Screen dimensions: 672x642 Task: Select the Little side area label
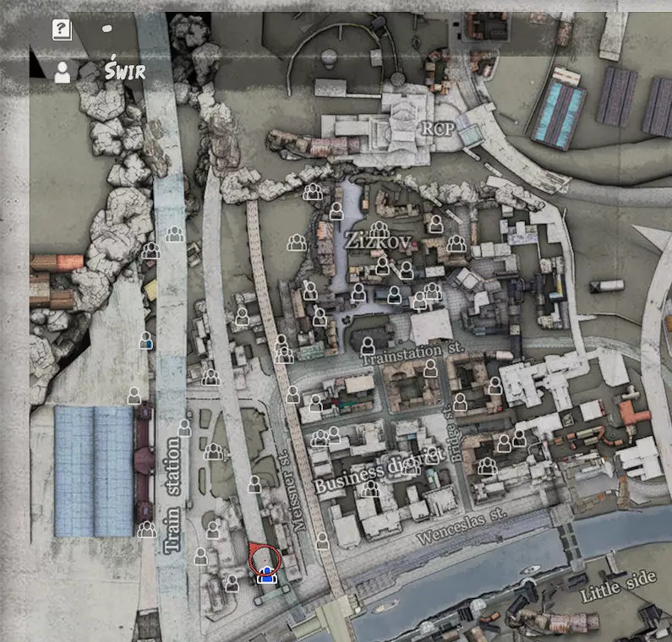[x=618, y=586]
